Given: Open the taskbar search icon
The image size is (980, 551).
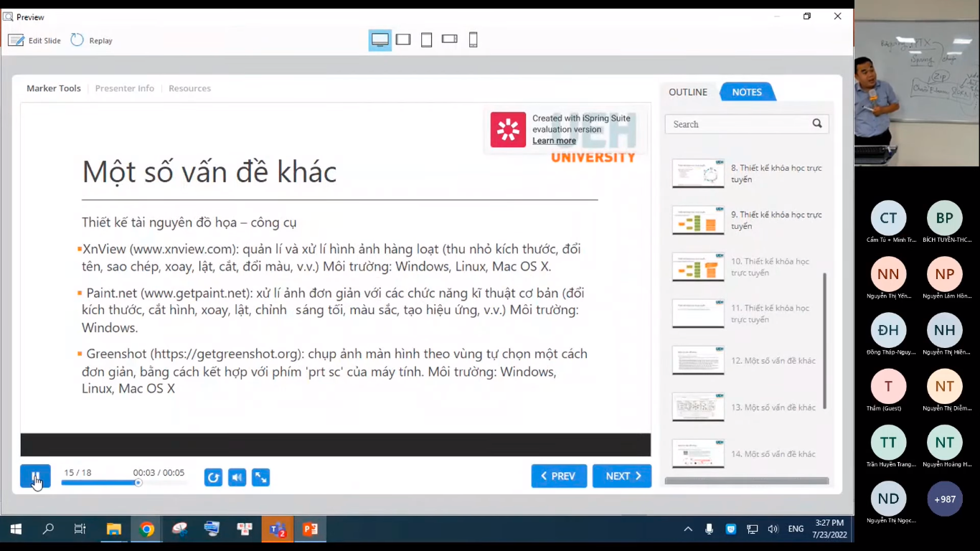Looking at the screenshot, I should tap(48, 529).
